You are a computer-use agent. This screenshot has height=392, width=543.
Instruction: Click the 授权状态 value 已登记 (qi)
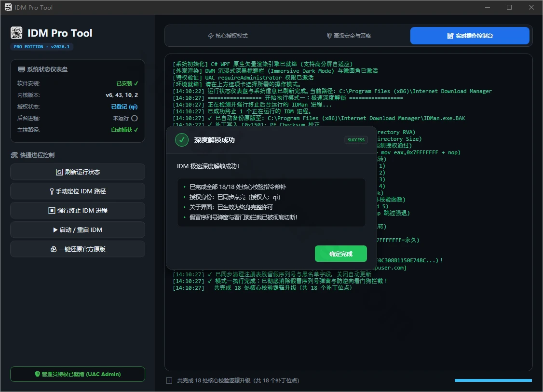(x=124, y=107)
